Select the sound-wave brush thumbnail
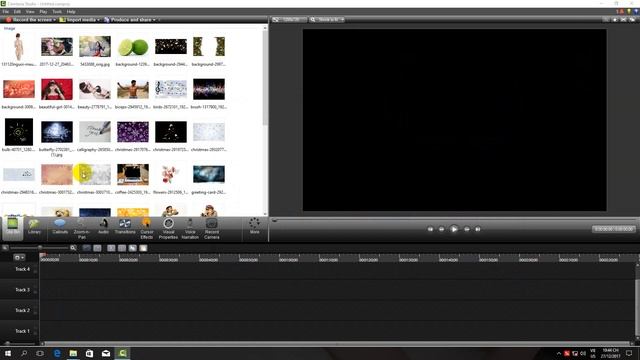Image resolution: width=640 pixels, height=360 pixels. tap(209, 89)
